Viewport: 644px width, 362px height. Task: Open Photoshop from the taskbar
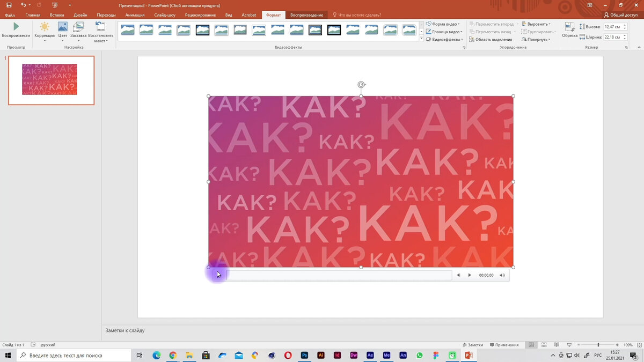(304, 355)
